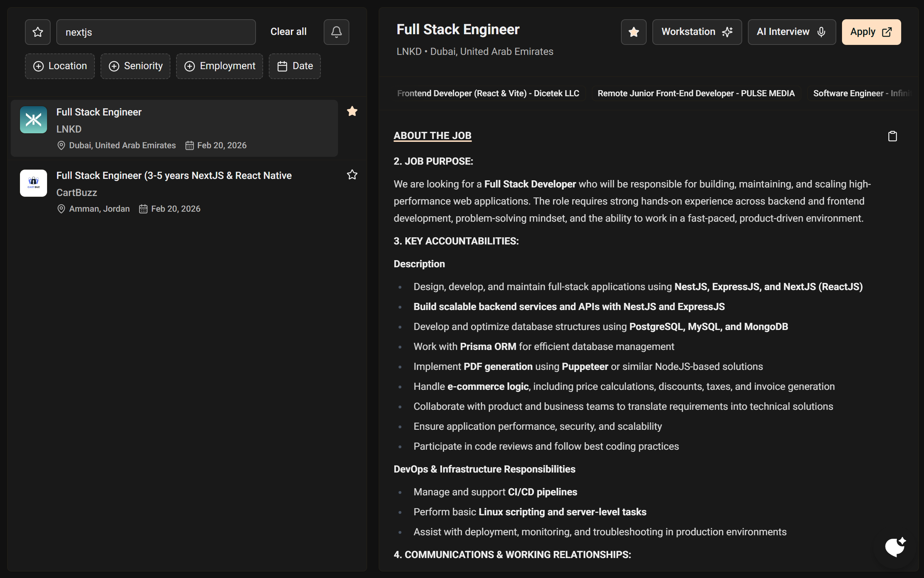Click the saved searches star icon beside search box
This screenshot has height=578, width=924.
[x=37, y=32]
